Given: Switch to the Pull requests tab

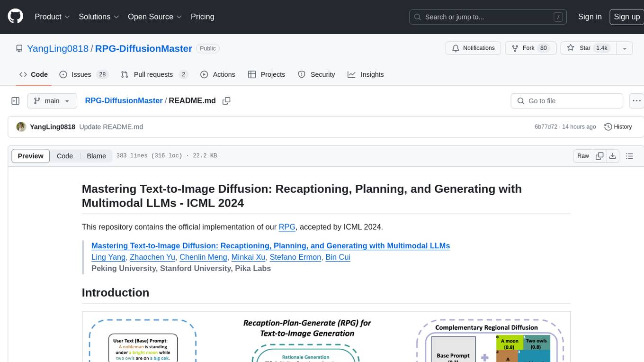Looking at the screenshot, I should (x=154, y=74).
